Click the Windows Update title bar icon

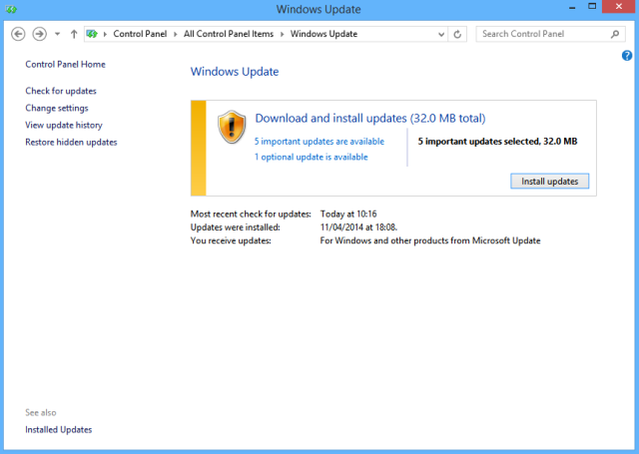[11, 9]
